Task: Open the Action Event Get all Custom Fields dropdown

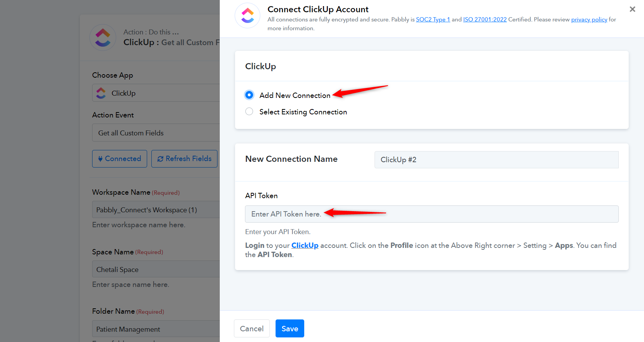Action: tap(156, 133)
